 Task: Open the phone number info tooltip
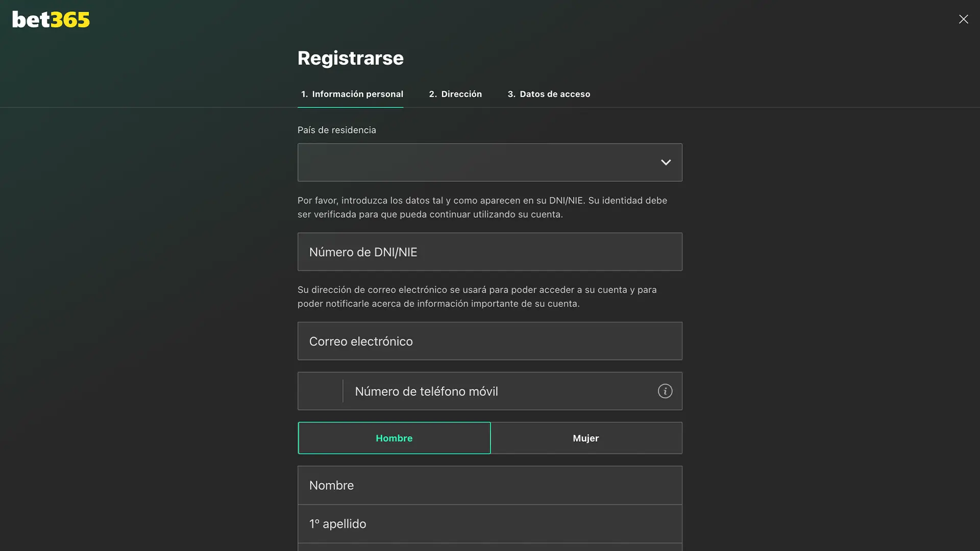point(665,391)
